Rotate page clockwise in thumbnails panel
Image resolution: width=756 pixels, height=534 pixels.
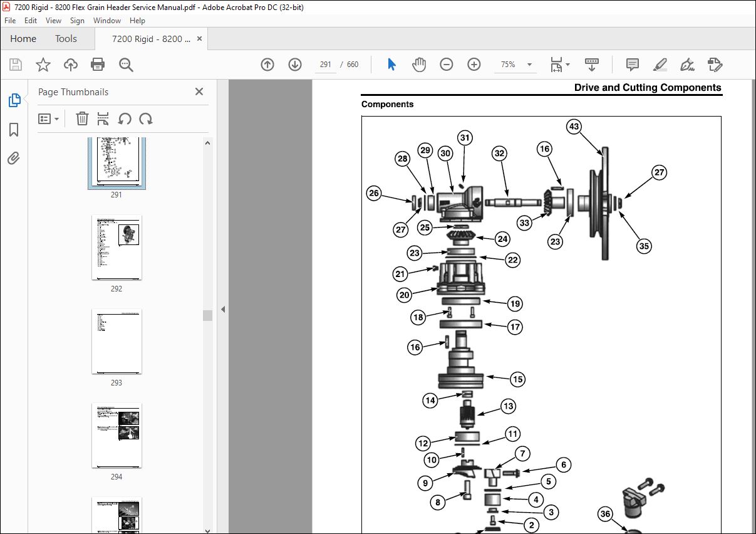pos(146,118)
